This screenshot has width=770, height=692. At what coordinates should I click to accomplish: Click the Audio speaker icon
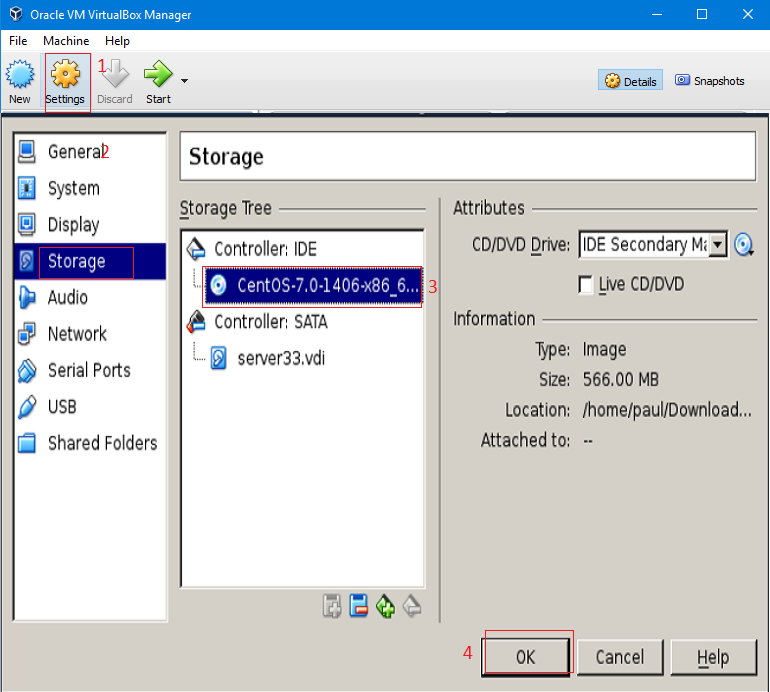coord(27,297)
